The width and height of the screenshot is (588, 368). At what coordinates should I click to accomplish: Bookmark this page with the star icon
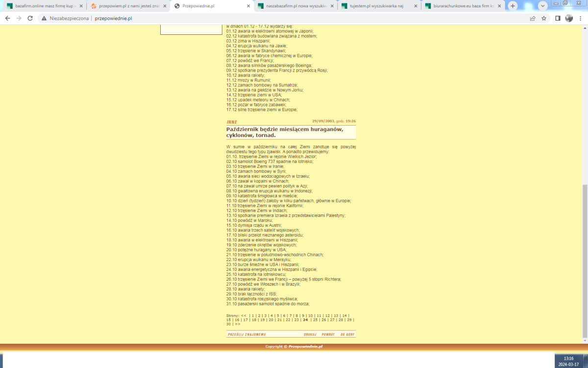click(544, 18)
